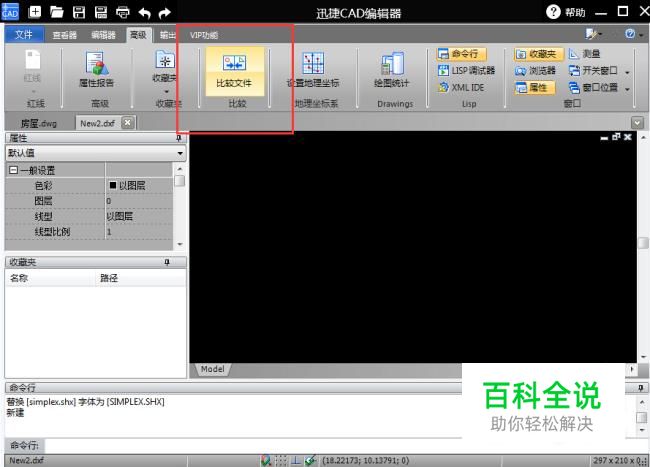Pin the 属性 panel

tap(178, 138)
